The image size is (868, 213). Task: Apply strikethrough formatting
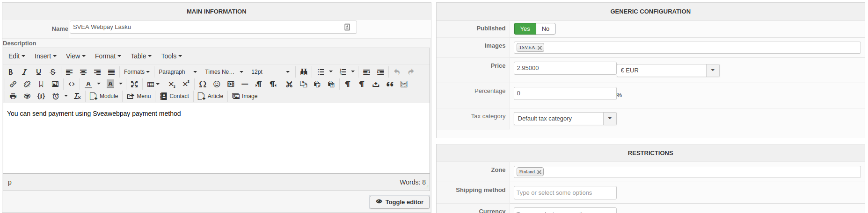(53, 72)
